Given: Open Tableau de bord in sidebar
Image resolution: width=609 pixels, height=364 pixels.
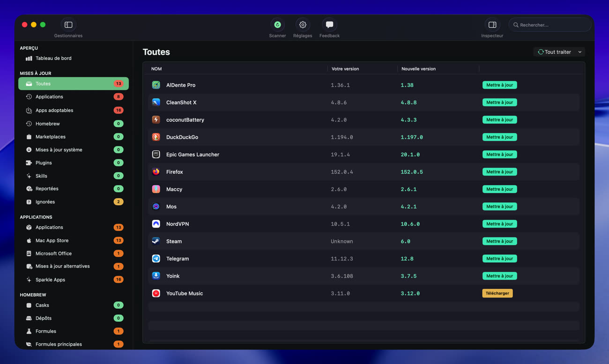Looking at the screenshot, I should coord(74,59).
